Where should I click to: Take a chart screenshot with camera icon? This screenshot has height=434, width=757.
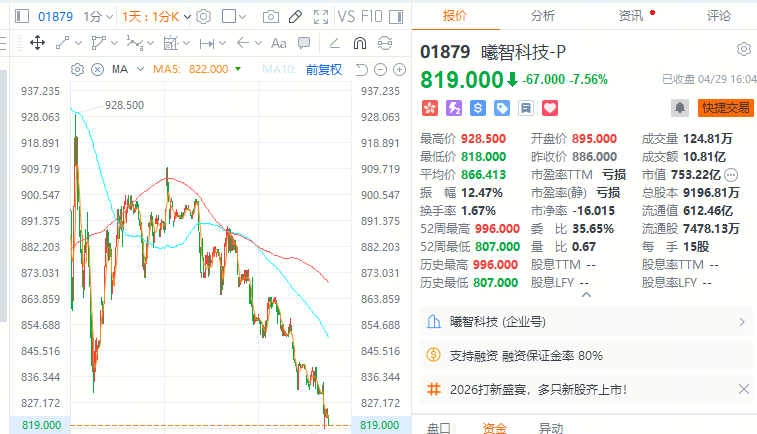(270, 17)
